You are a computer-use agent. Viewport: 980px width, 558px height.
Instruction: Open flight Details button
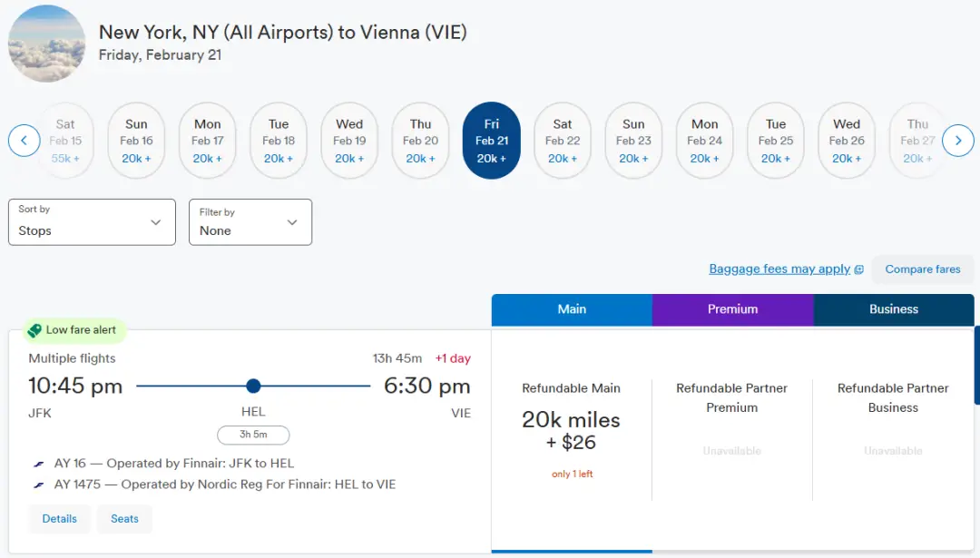click(x=60, y=519)
